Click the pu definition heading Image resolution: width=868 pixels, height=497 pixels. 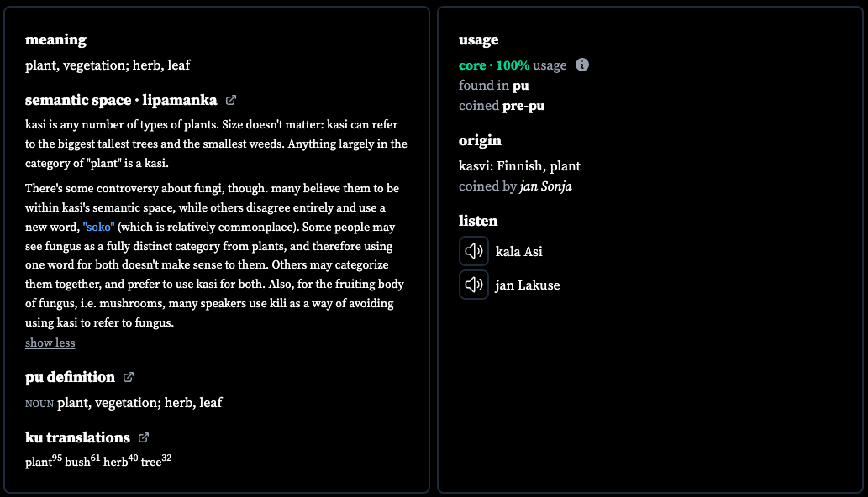[70, 377]
